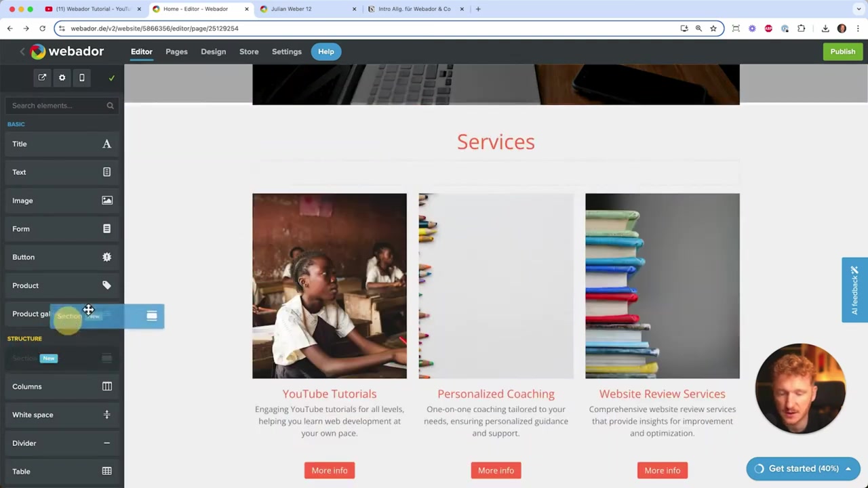868x488 pixels.
Task: Click the Webador logo
Action: tap(67, 52)
